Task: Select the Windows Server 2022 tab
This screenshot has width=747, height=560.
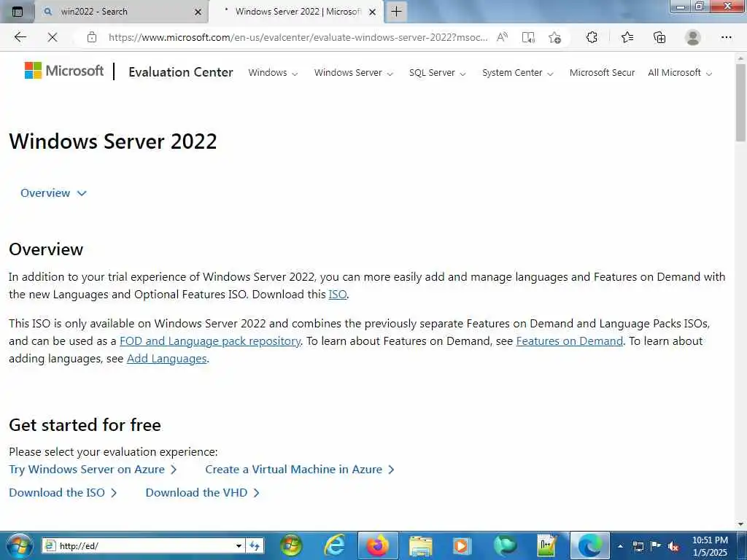Action: click(x=295, y=12)
